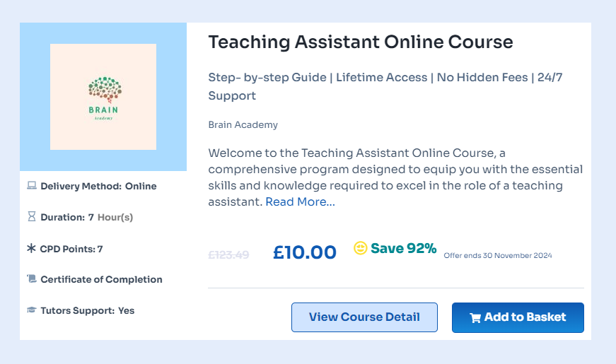616x364 pixels.
Task: Click the laptop Delivery Method icon
Action: point(31,187)
